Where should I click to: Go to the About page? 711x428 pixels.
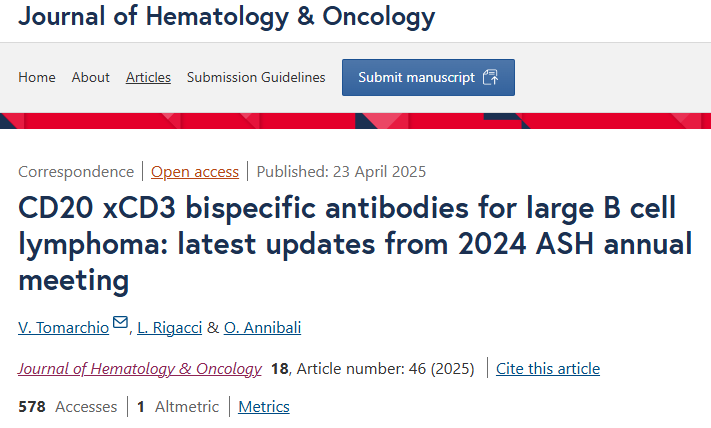point(91,77)
